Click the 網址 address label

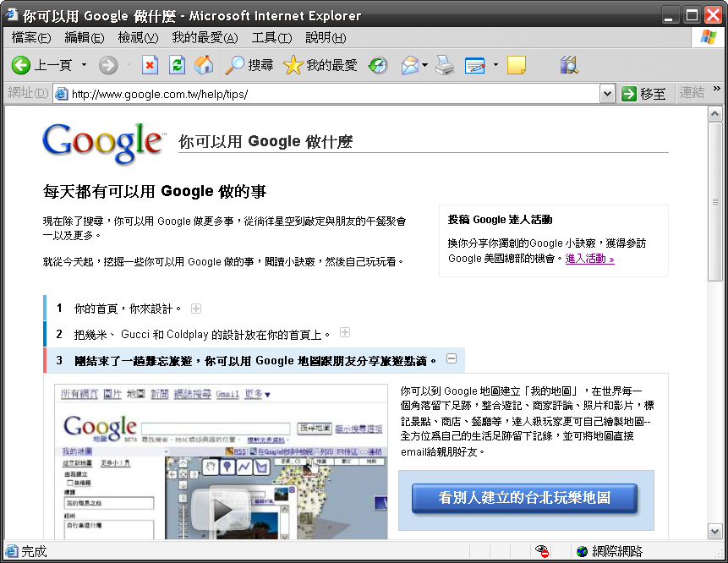click(28, 93)
